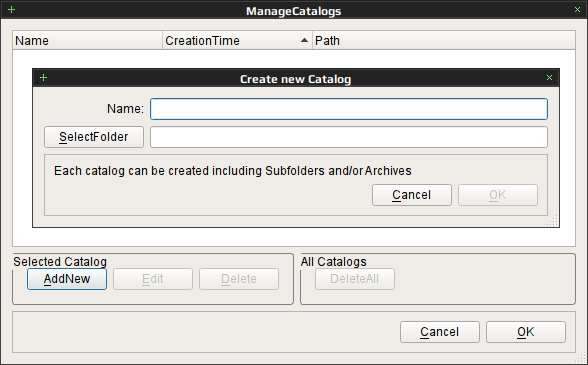
Task: Click the Path column header
Action: (444, 41)
